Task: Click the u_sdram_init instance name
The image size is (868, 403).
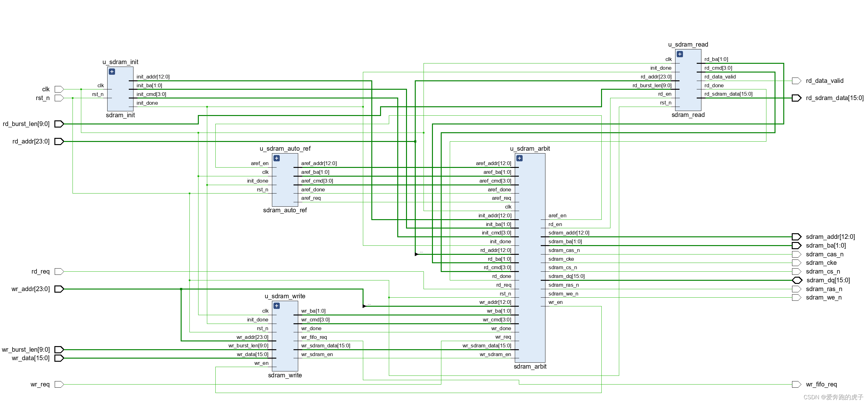Action: pyautogui.click(x=120, y=62)
